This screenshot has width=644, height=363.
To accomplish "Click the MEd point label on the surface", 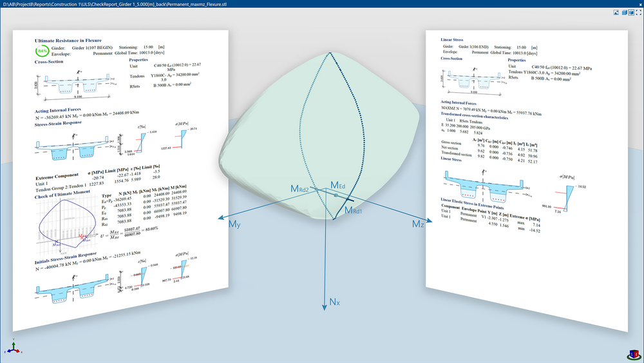I will (x=338, y=186).
